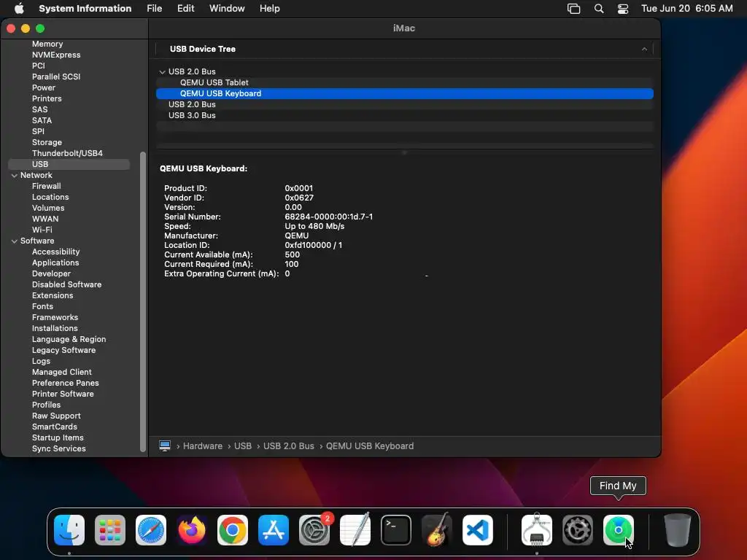Click the Stage Manager menu bar icon

click(573, 9)
